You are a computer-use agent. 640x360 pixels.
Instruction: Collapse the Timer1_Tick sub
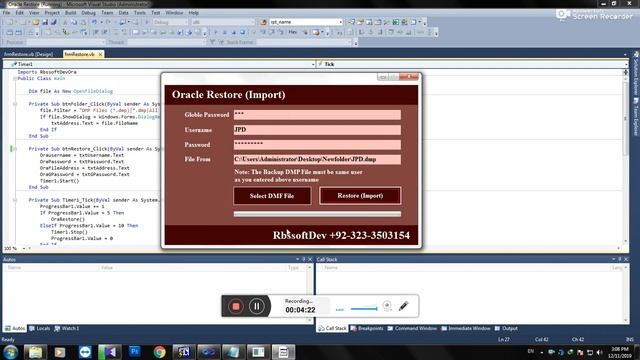point(15,200)
